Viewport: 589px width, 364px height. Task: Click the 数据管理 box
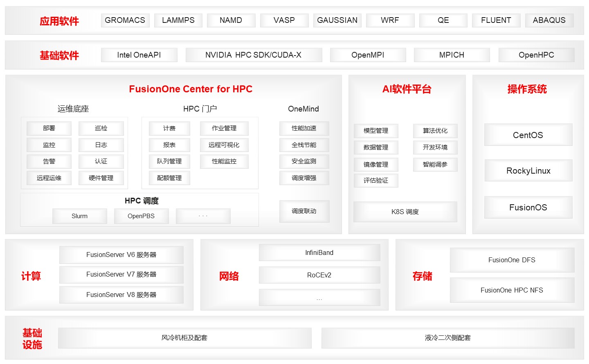376,147
